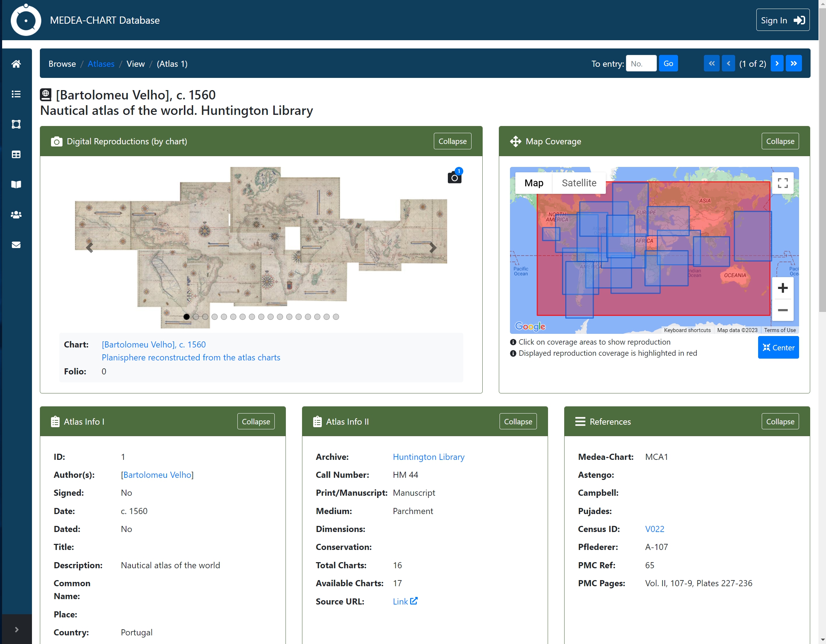Expand the sidebar with bottom chevron

(x=16, y=630)
